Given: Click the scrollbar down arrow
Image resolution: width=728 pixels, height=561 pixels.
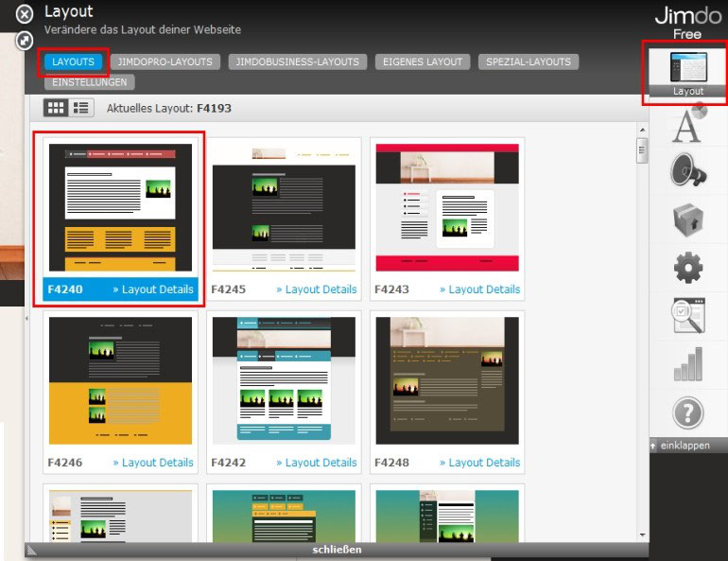Looking at the screenshot, I should 643,535.
